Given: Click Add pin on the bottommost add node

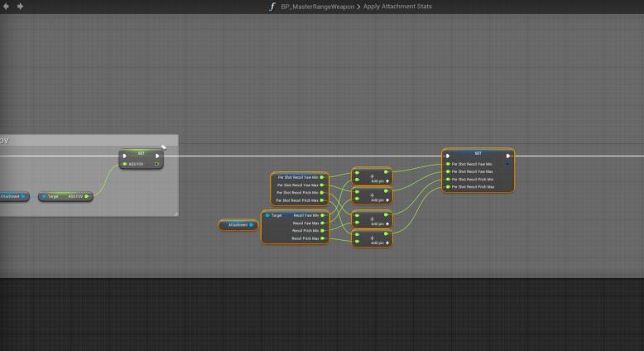Looking at the screenshot, I should 379,243.
